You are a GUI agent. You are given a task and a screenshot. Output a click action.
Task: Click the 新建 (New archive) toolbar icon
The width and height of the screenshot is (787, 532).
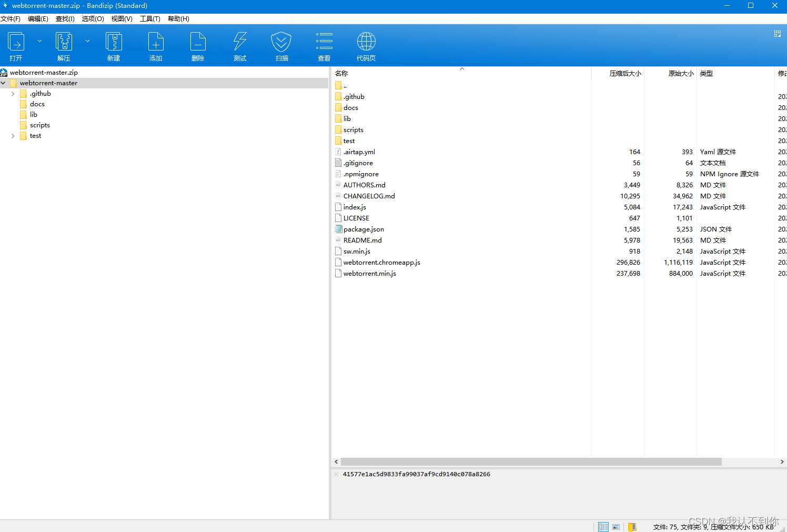coord(114,42)
